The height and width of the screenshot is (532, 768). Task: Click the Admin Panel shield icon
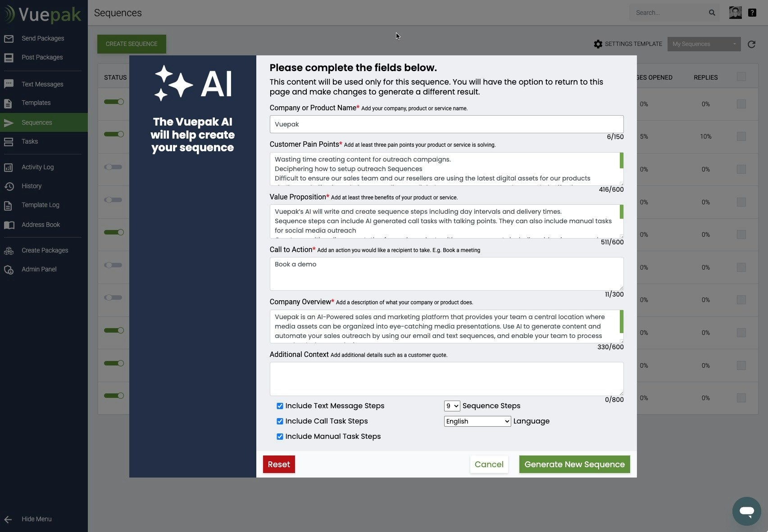coord(9,270)
